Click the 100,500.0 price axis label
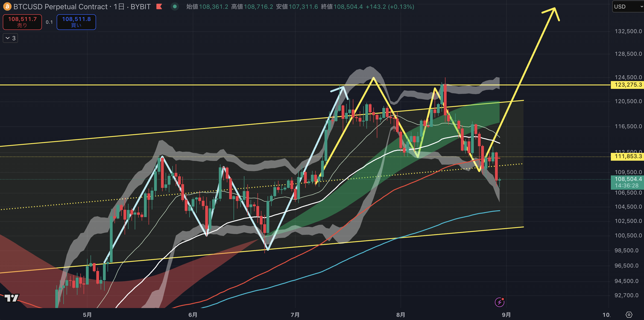This screenshot has width=644, height=320. click(x=628, y=235)
